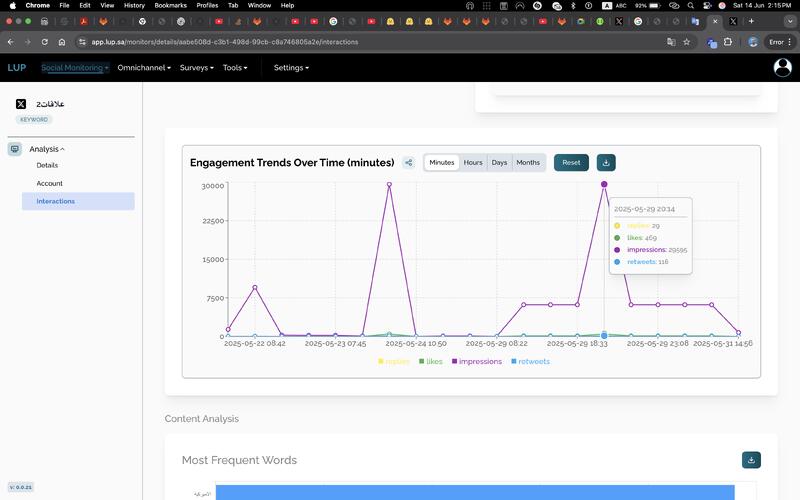Viewport: 800px width, 500px height.
Task: Open the Surveys dropdown
Action: [x=196, y=67]
